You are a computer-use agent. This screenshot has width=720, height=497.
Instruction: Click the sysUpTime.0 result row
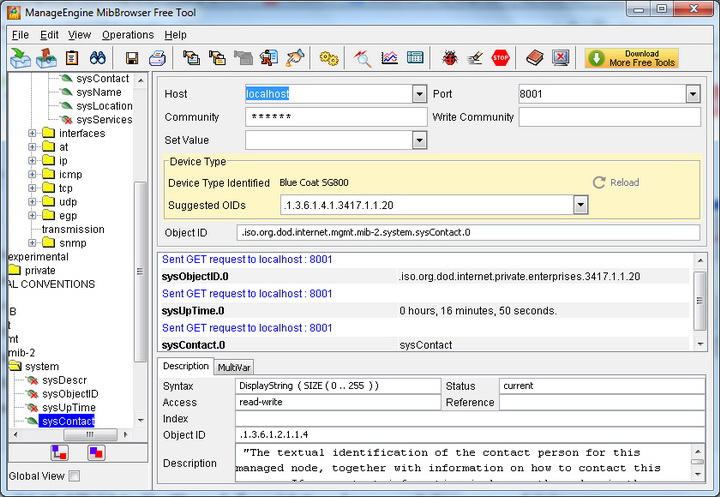point(425,311)
